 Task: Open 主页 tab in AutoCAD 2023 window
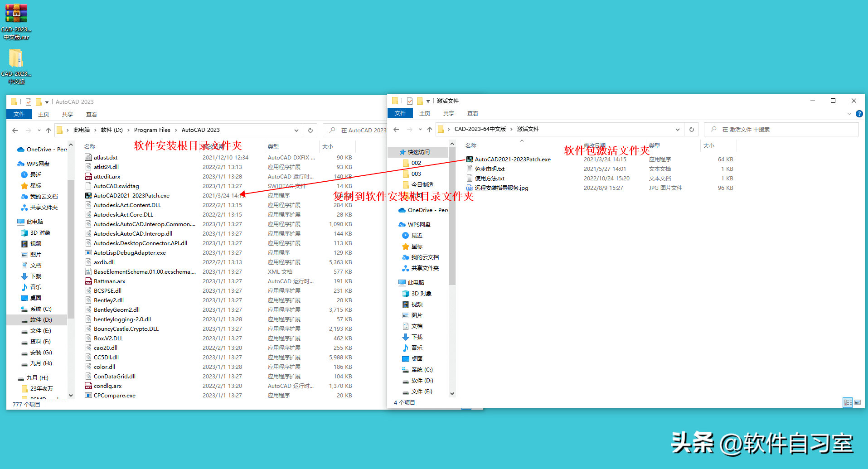pyautogui.click(x=44, y=114)
